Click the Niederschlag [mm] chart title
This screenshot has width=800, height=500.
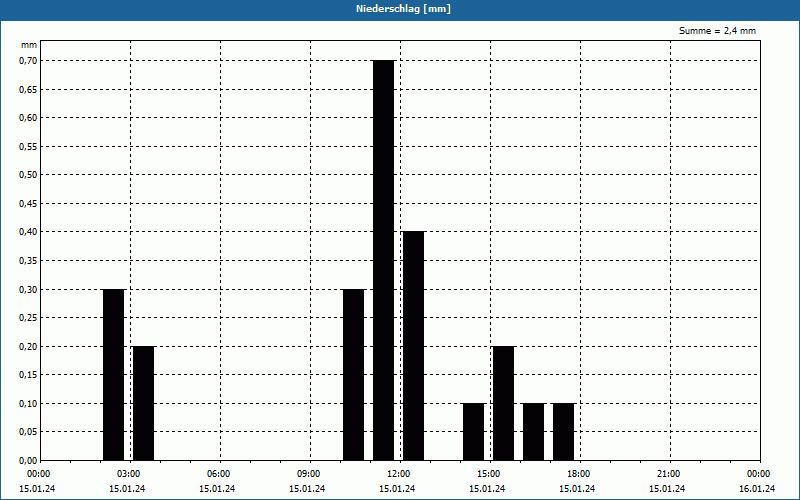(x=403, y=9)
